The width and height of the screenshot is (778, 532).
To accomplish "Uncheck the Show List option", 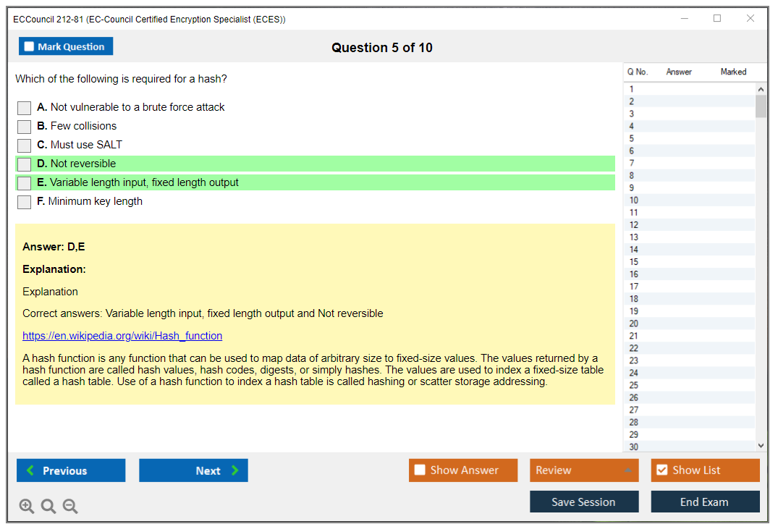I will [661, 470].
